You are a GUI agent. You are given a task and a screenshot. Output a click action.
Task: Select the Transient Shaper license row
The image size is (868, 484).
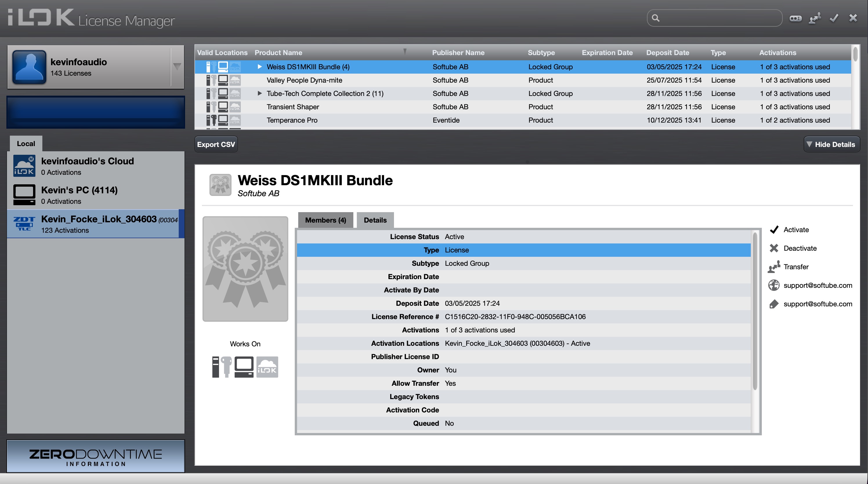coord(523,107)
